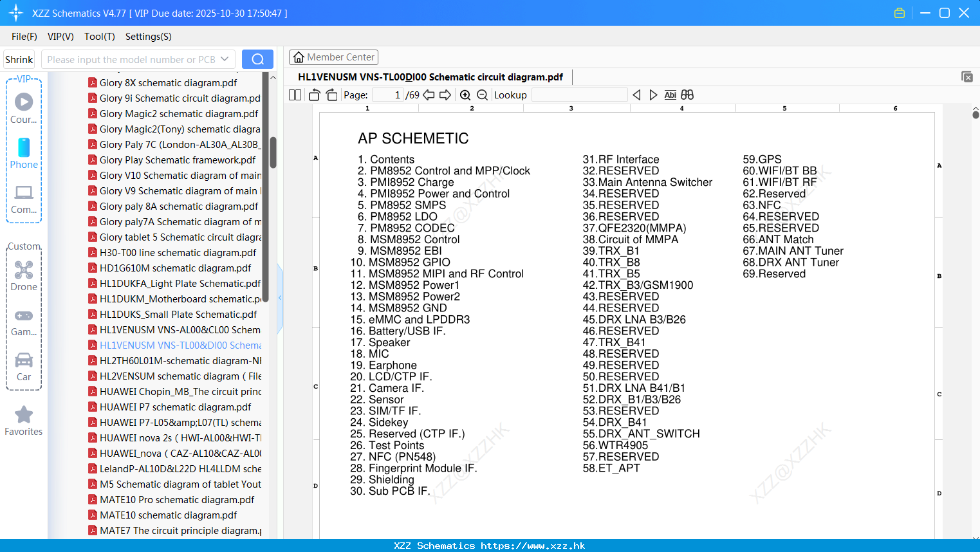Viewport: 980px width, 552px height.
Task: Open Glory Play Schematic framework.pdf
Action: point(172,160)
